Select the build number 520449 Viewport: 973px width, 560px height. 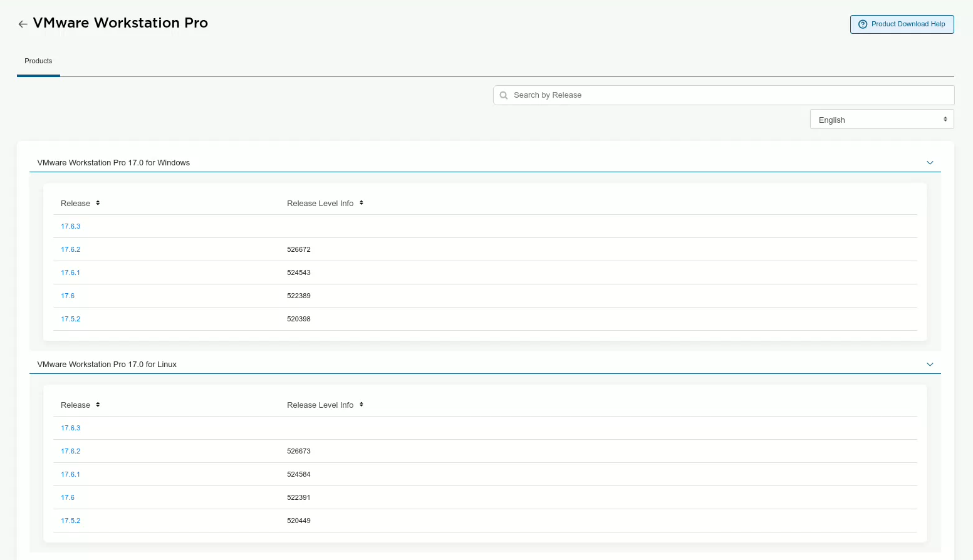click(x=299, y=521)
